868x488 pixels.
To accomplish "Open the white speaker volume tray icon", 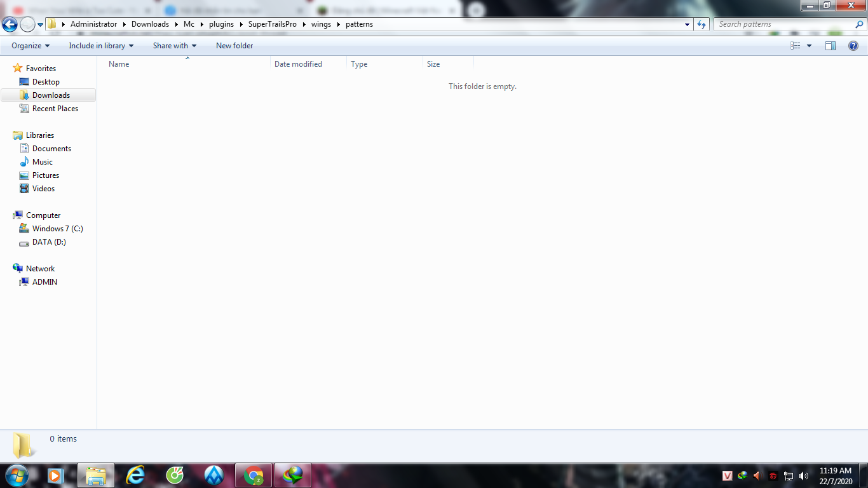I will coord(804,476).
